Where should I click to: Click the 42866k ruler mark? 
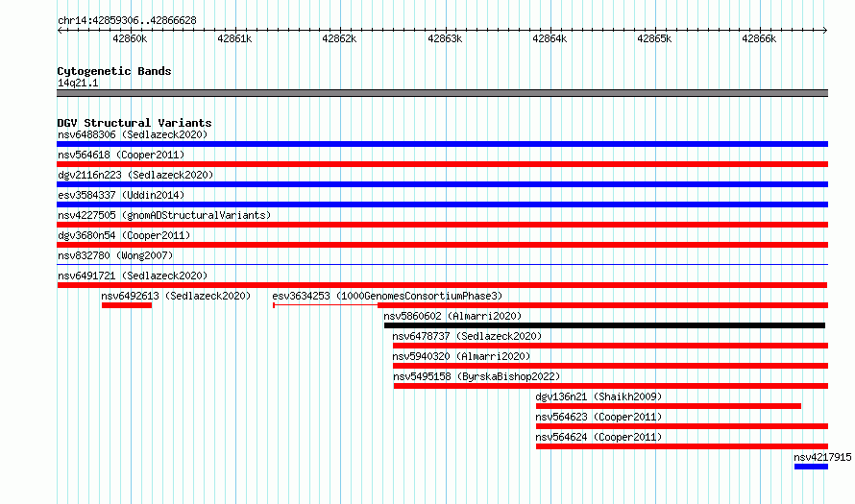click(759, 38)
